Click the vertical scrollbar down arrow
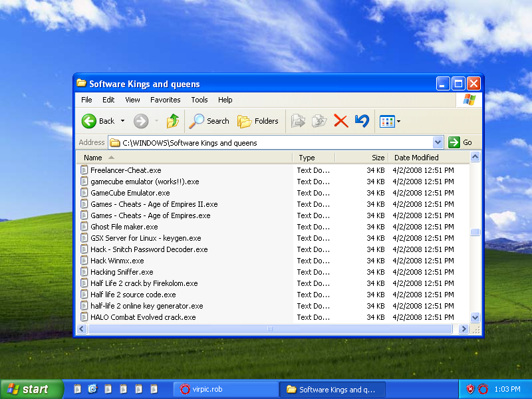532x399 pixels. point(475,318)
